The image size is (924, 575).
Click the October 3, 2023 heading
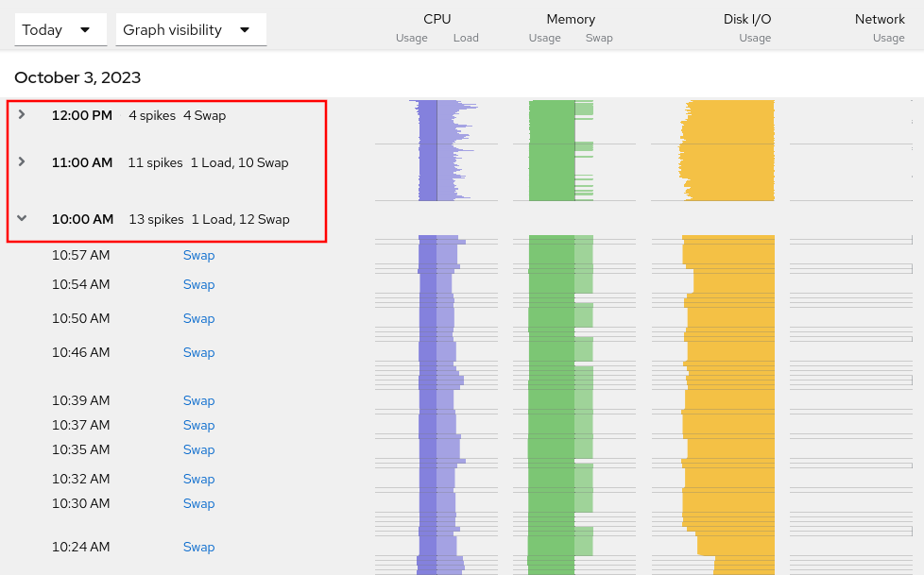(x=76, y=77)
